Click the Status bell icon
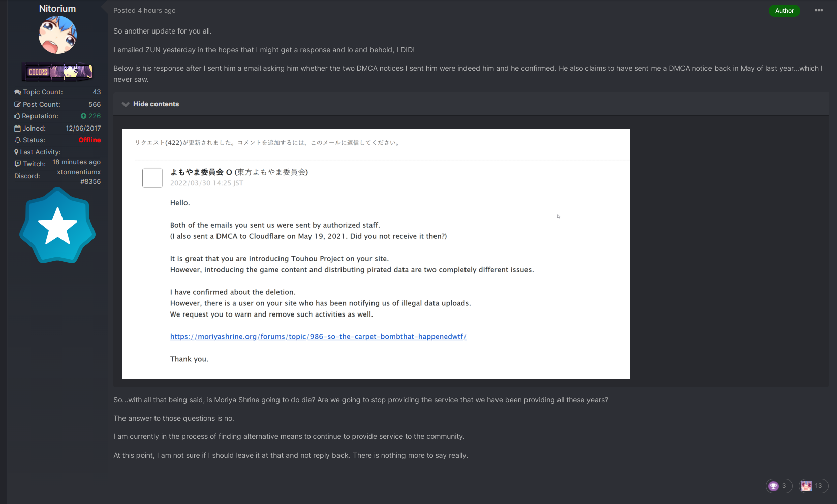The width and height of the screenshot is (837, 504). click(18, 140)
